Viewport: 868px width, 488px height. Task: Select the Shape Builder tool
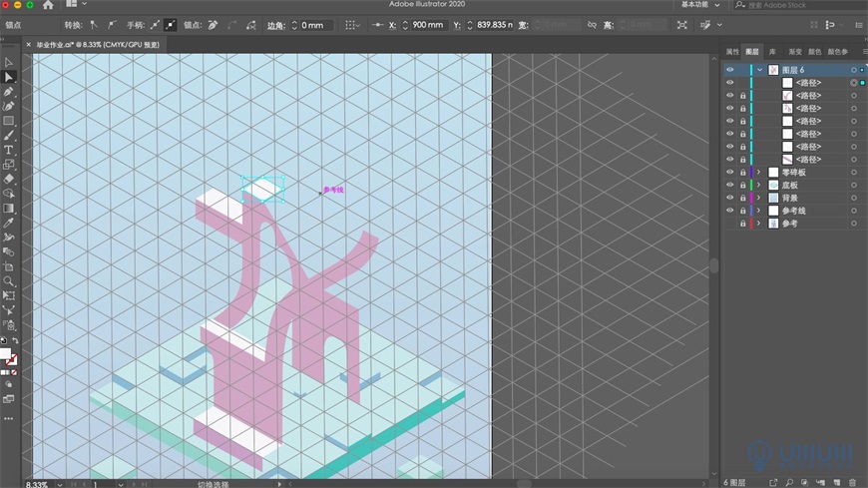click(x=8, y=194)
